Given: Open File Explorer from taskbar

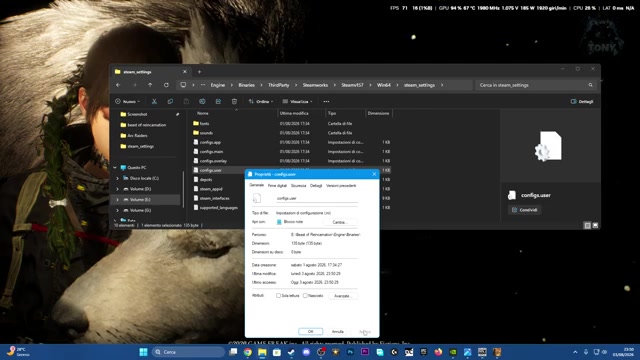Looking at the screenshot, I should [262, 352].
